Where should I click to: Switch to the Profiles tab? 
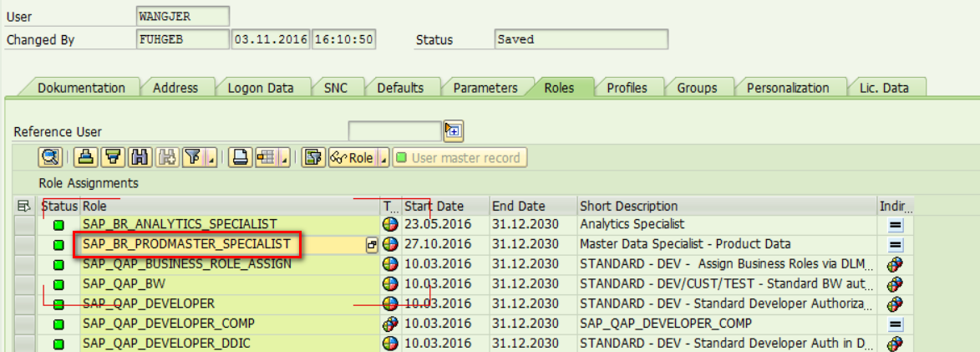point(627,88)
